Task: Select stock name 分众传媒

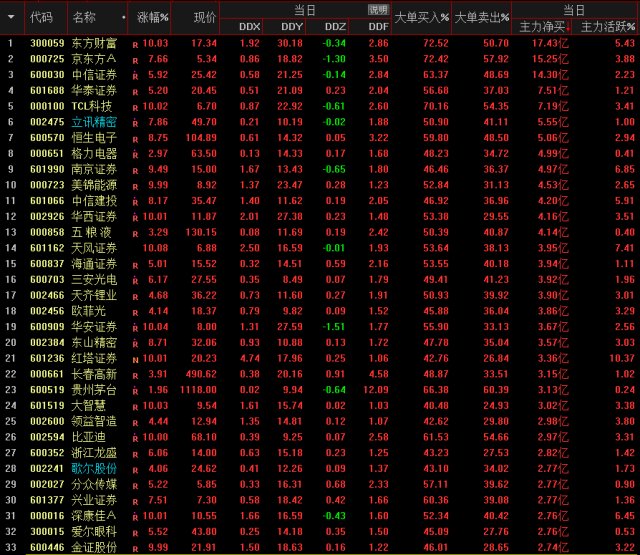Action: (94, 484)
